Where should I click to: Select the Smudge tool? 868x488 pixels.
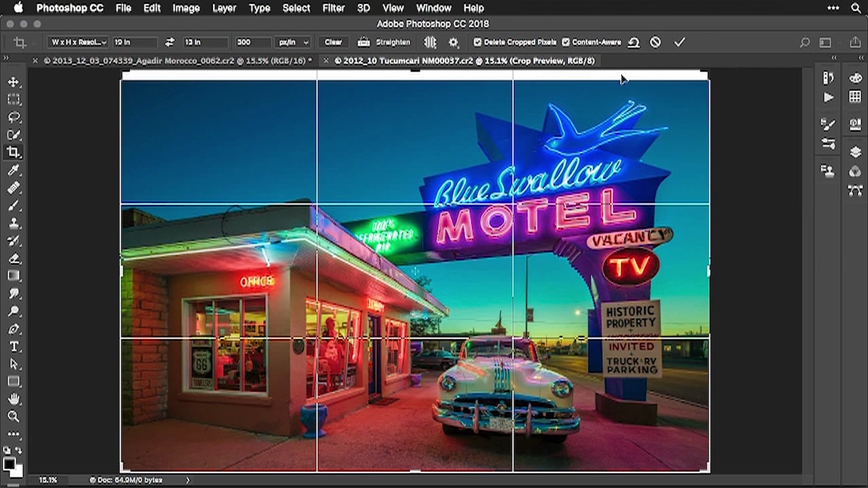pyautogui.click(x=14, y=293)
